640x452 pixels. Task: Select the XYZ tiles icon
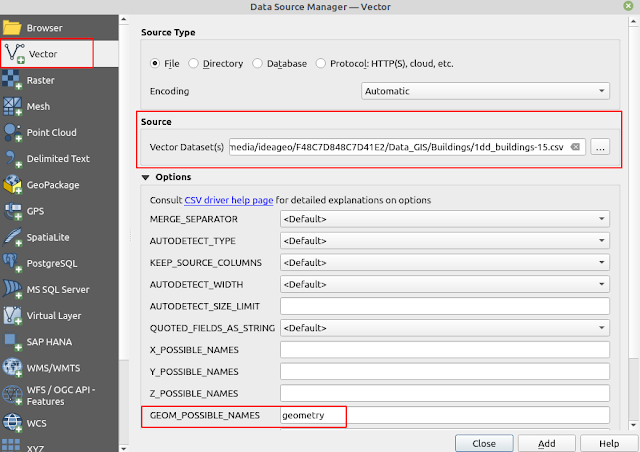12,446
